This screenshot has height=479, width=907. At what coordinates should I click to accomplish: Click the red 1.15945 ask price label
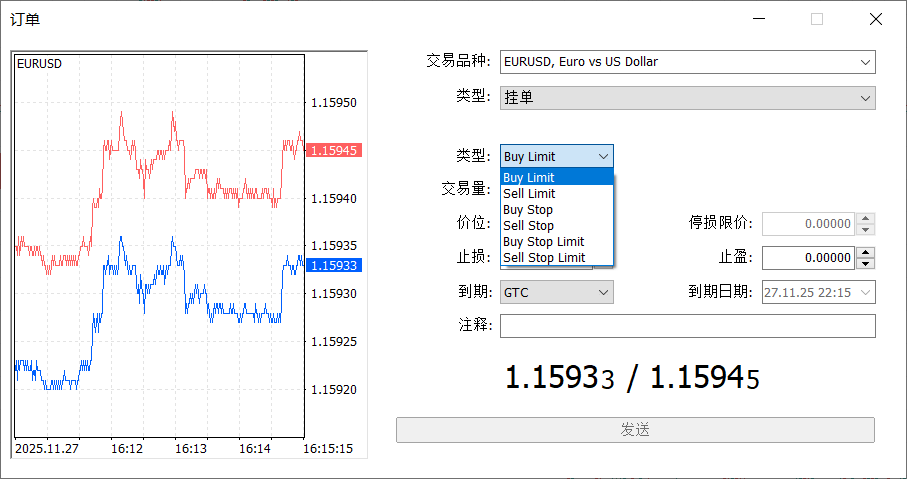coord(334,150)
